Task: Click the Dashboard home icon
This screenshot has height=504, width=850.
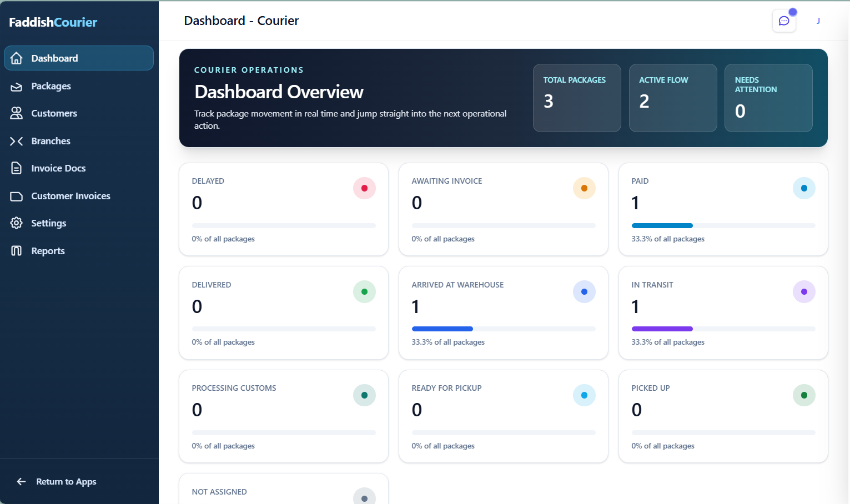Action: coord(17,58)
